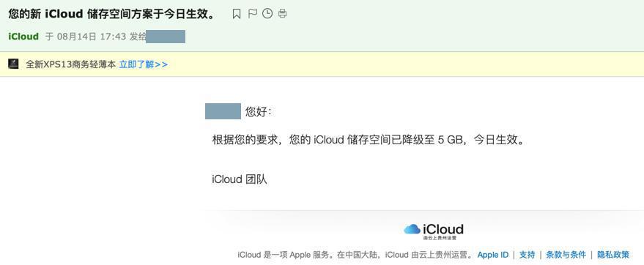Viewport: 644px width, 265px height.
Task: Open the 隐私政策 link
Action: click(x=613, y=255)
